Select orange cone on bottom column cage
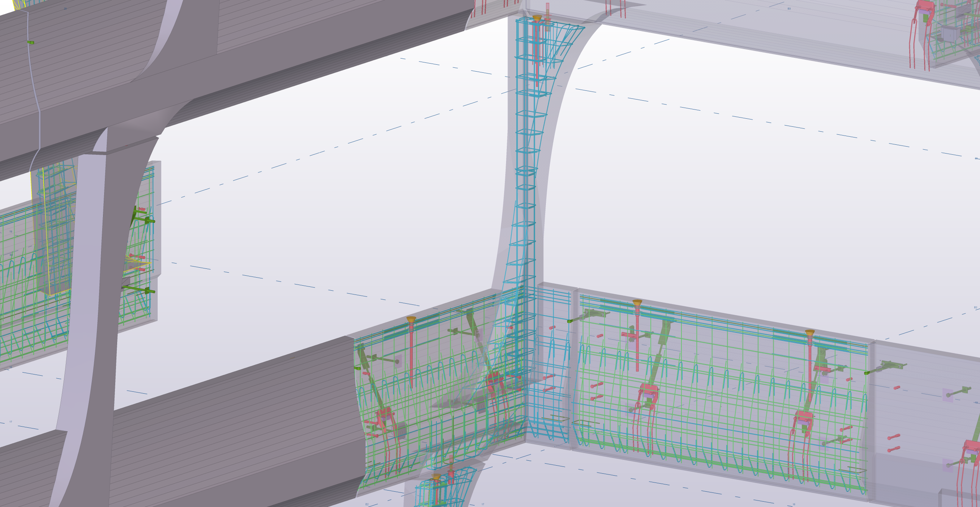The image size is (980, 507). (436, 476)
